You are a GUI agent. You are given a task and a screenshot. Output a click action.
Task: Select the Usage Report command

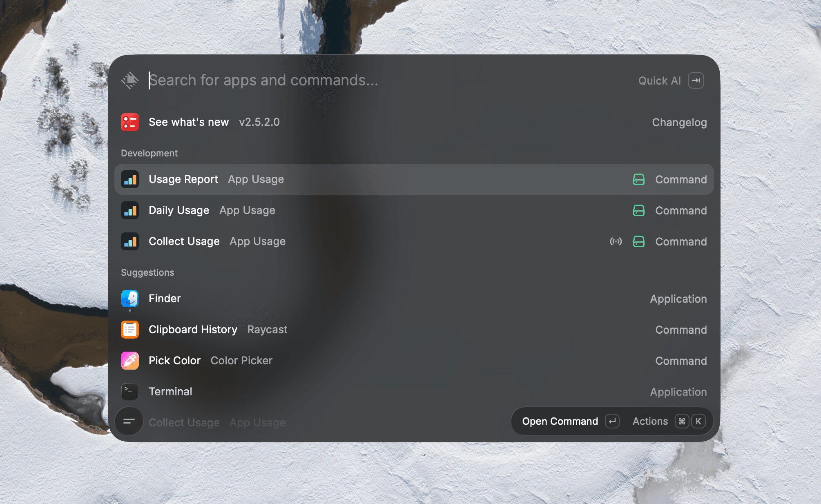tap(414, 179)
